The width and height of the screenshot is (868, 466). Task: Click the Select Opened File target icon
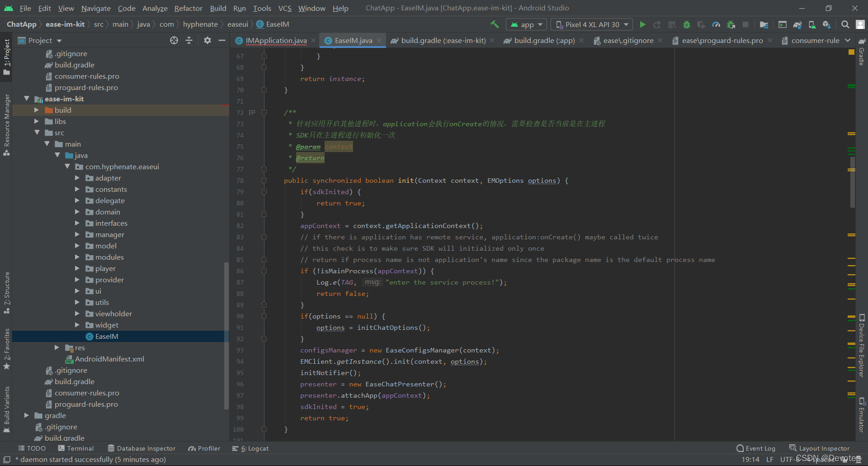[174, 40]
